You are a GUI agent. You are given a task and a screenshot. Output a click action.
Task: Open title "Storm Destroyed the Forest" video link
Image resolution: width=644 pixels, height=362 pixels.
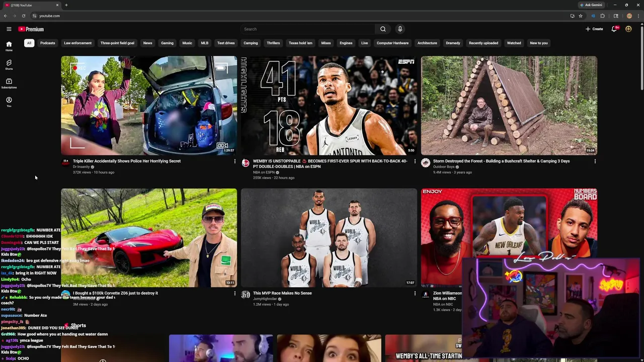point(501,161)
